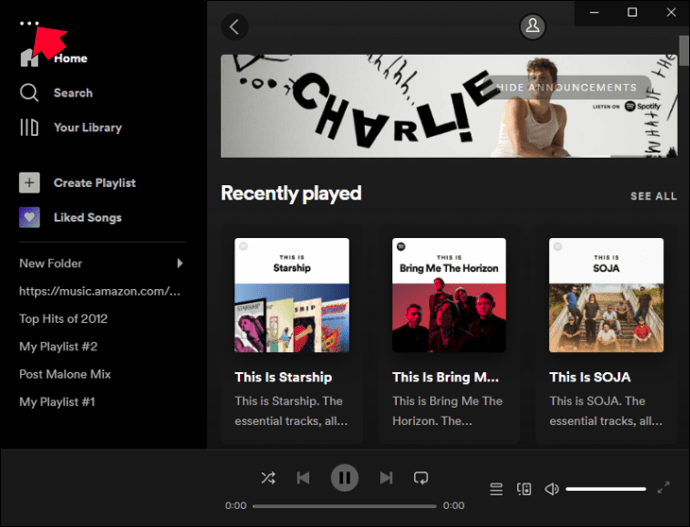Open This Is Bring Me The Horizon cover
690x527 pixels.
[449, 295]
